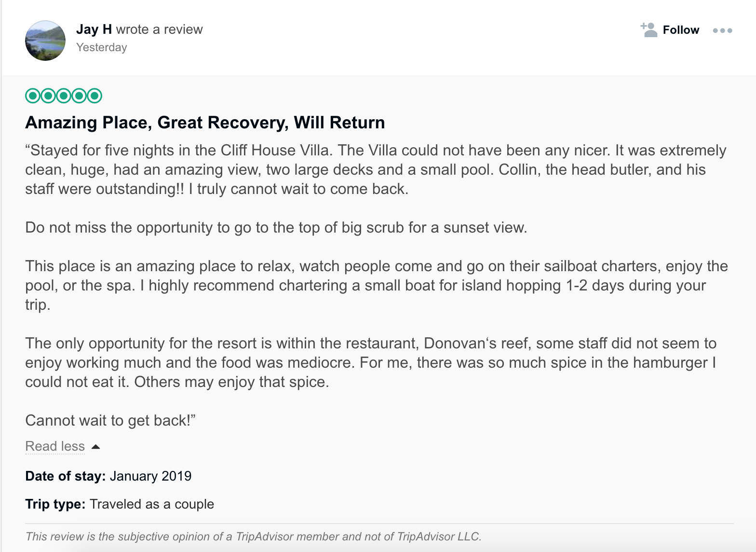Open Jay H's profile avatar photo
Viewport: 756px width, 552px height.
coord(45,41)
